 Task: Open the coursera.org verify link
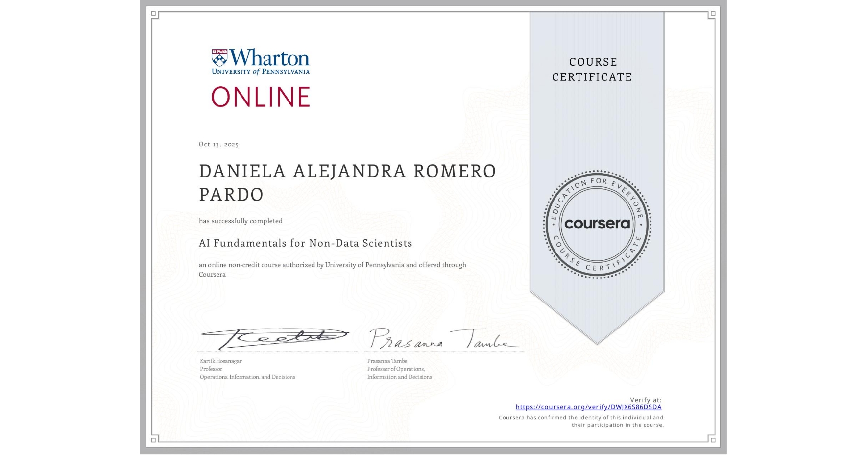588,407
